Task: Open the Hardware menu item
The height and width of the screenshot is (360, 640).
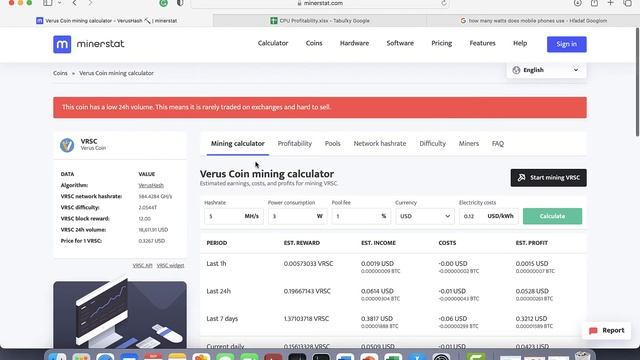Action: 354,43
